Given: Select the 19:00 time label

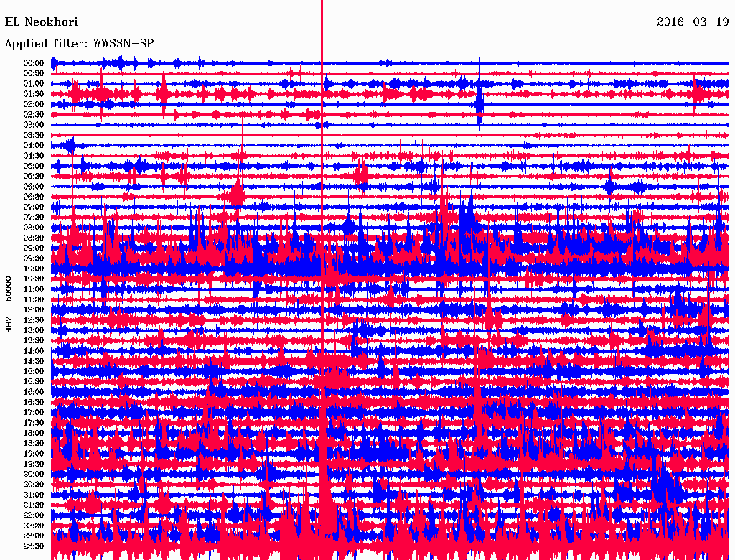Looking at the screenshot, I should point(34,454).
